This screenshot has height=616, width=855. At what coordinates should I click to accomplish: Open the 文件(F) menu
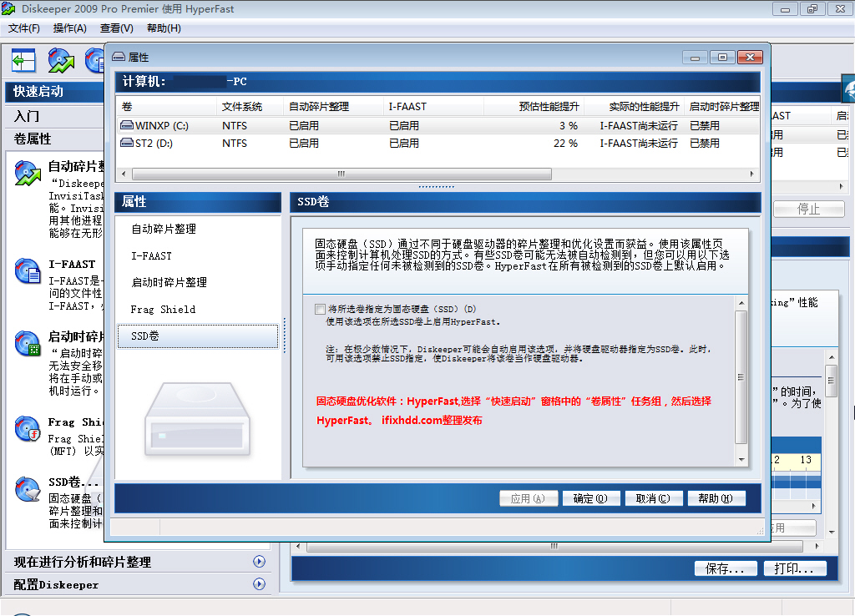coord(24,28)
